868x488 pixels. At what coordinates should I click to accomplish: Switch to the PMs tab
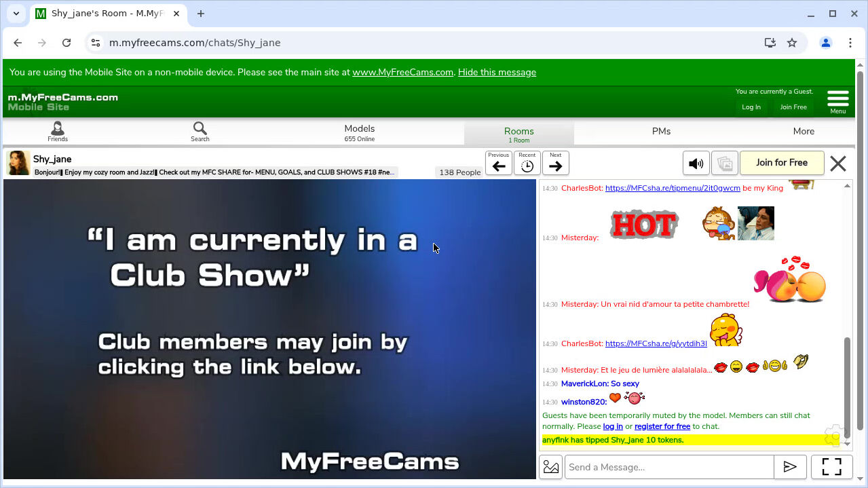[661, 132]
